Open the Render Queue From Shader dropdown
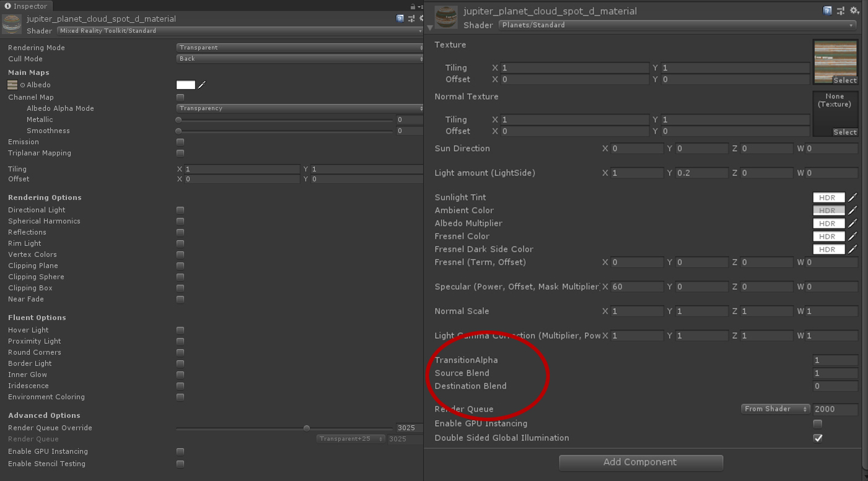Image resolution: width=868 pixels, height=481 pixels. click(775, 409)
